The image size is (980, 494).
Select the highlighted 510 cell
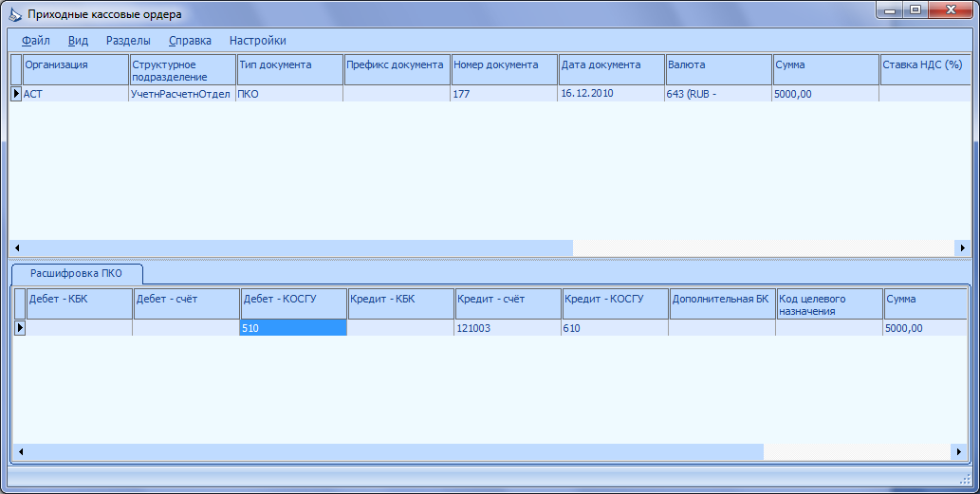[x=293, y=328]
